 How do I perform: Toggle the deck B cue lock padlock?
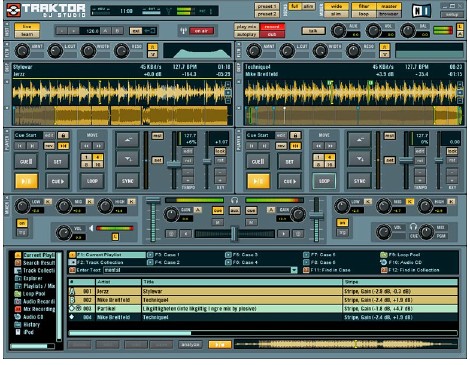click(295, 135)
